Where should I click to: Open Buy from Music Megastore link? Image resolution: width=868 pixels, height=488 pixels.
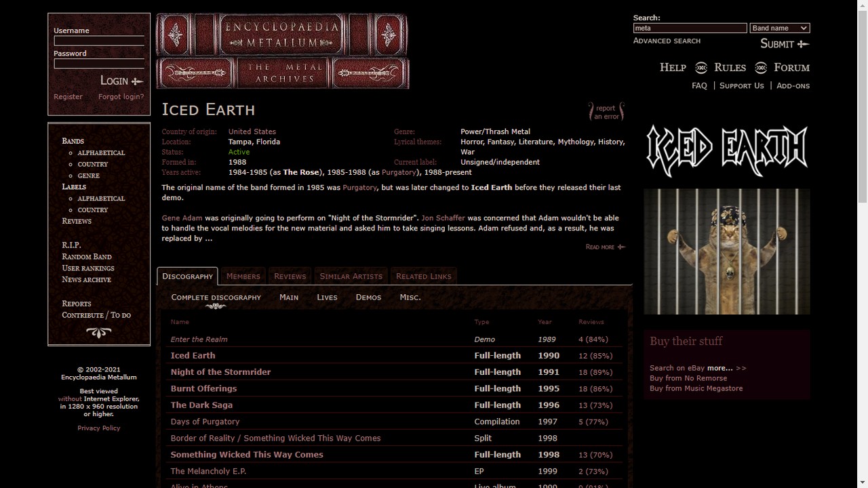(x=696, y=388)
